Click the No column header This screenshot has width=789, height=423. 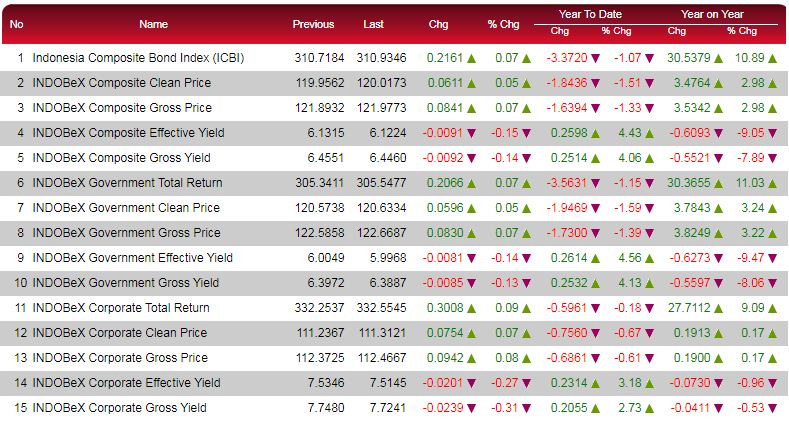coord(17,24)
